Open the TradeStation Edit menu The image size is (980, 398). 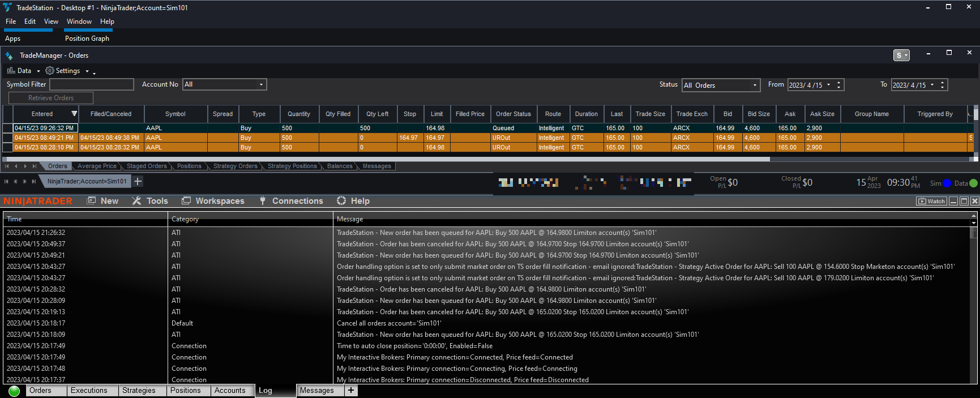(30, 22)
